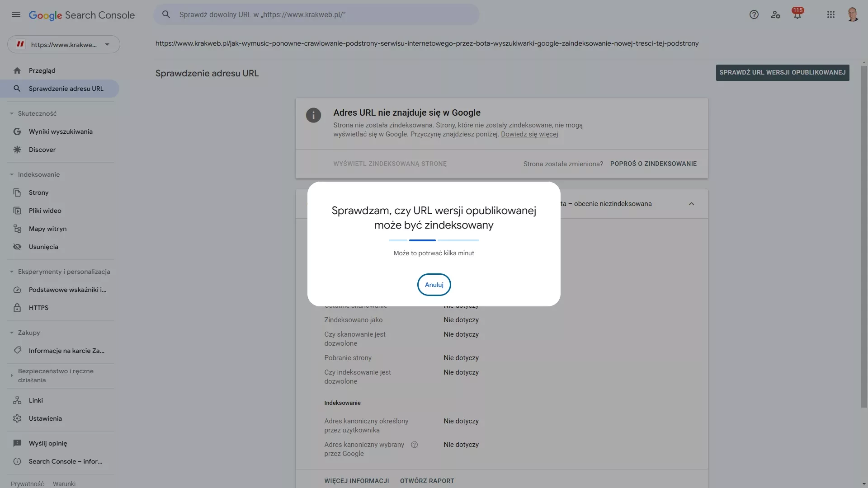The image size is (868, 488).
Task: Click help icon next to Adres kanoniczny wybrany
Action: (414, 445)
